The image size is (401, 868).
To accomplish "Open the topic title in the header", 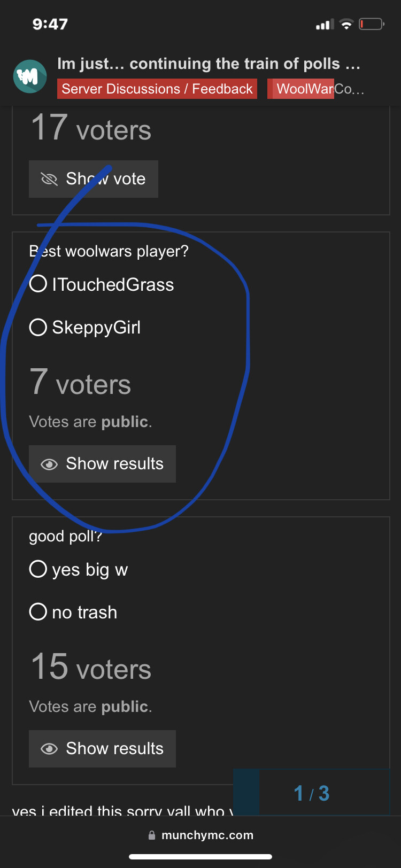I will point(209,64).
